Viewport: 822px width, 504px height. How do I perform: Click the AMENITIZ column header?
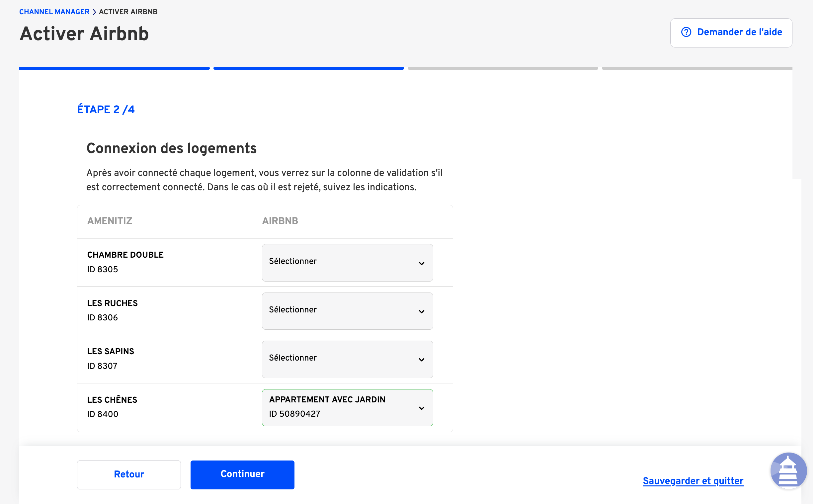click(110, 221)
